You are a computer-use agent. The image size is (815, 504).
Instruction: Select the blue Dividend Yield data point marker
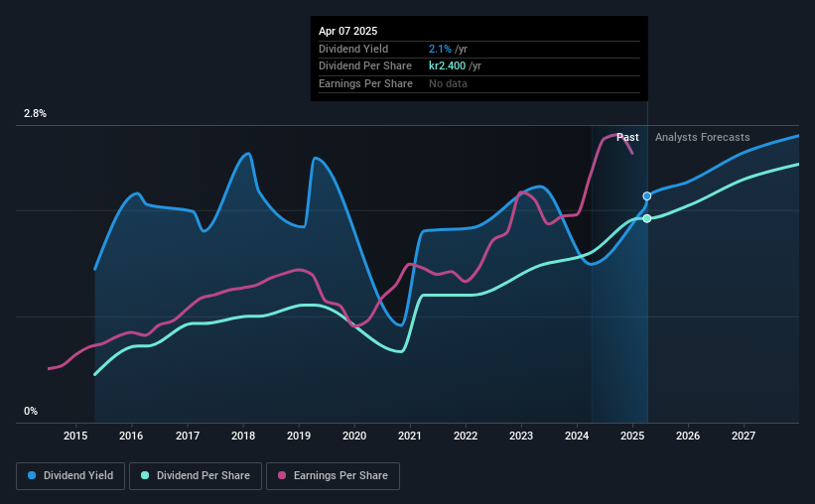647,195
